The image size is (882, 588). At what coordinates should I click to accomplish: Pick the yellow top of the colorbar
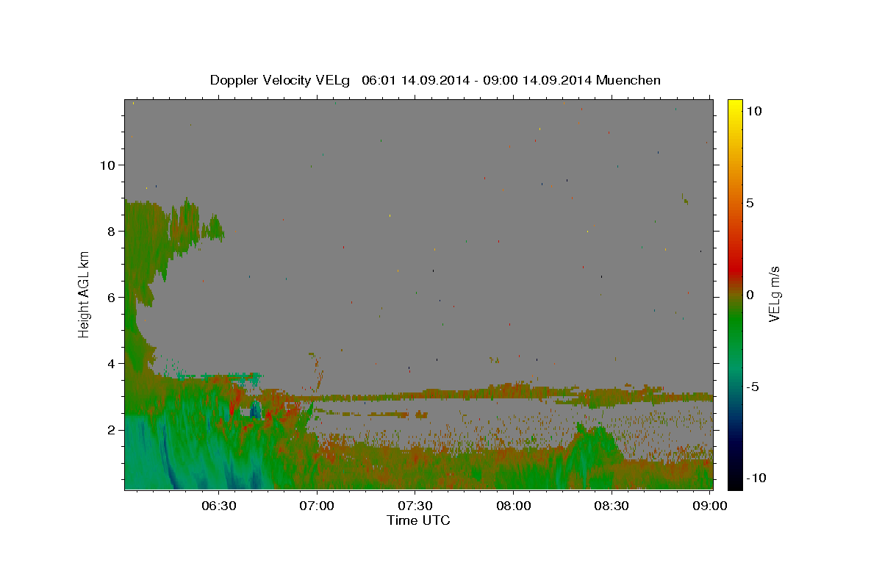click(x=735, y=107)
